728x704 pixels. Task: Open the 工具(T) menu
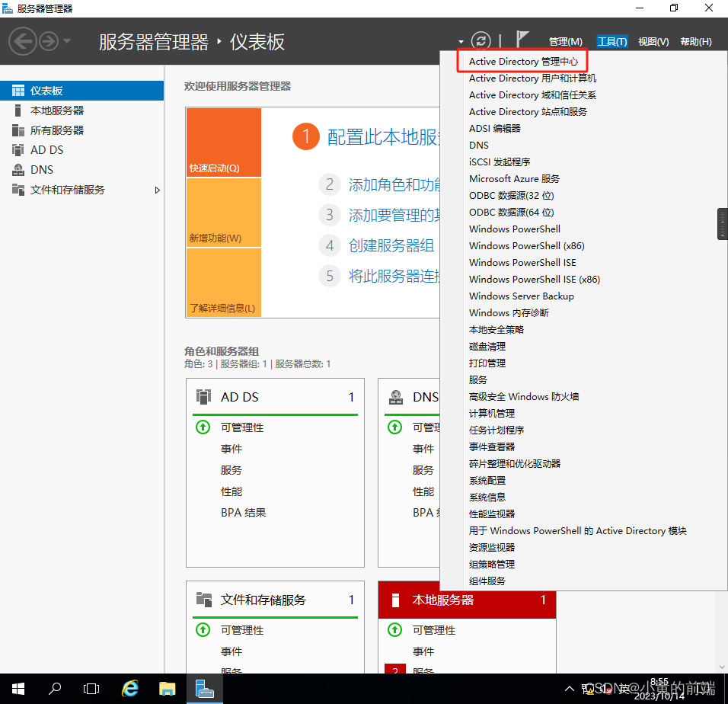[x=612, y=42]
